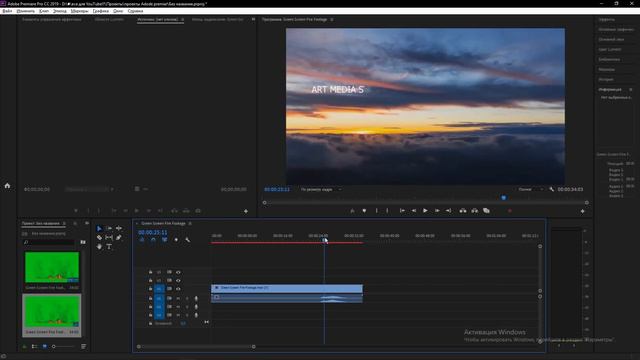
Task: Click the Lift button in Program monitor
Action: [463, 211]
